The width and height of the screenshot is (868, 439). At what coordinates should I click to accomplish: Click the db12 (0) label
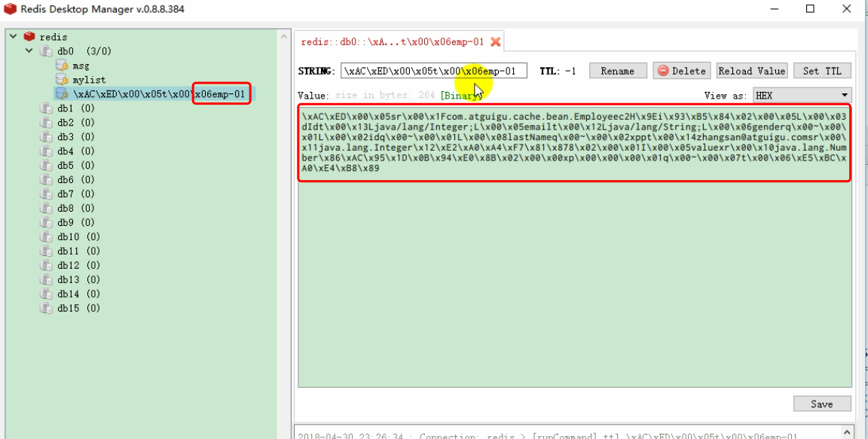pos(78,265)
